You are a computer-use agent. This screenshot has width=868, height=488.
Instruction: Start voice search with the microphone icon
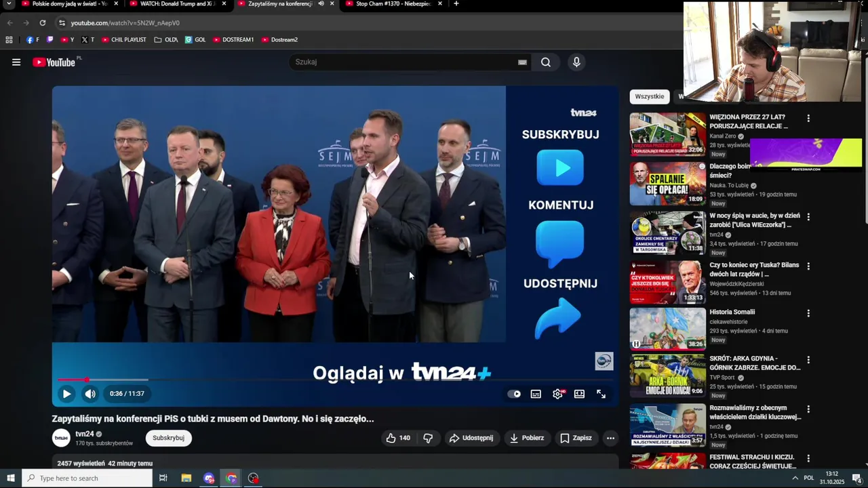click(576, 62)
